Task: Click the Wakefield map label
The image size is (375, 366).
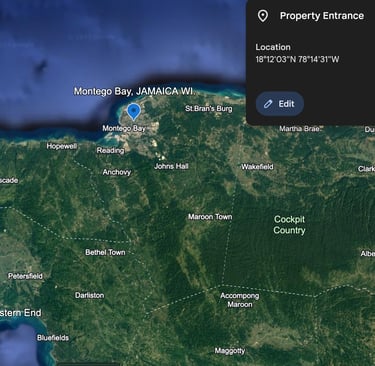Action: coord(257,167)
